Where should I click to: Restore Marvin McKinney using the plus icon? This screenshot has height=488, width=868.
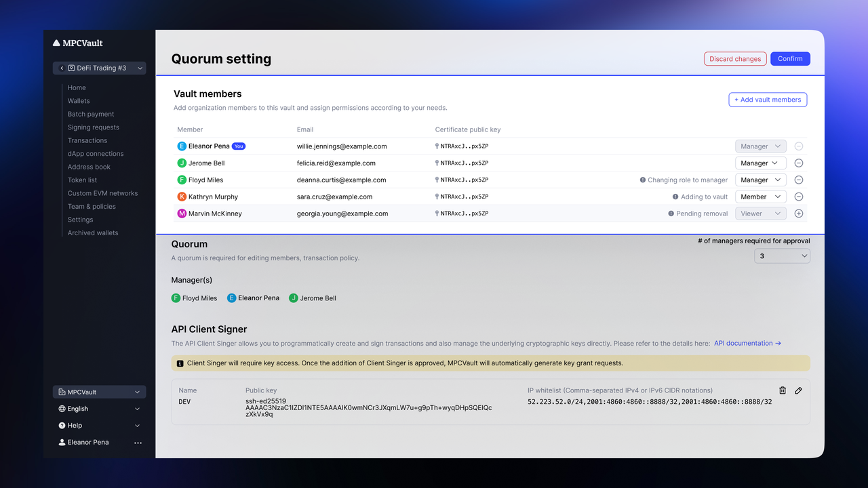click(x=798, y=213)
